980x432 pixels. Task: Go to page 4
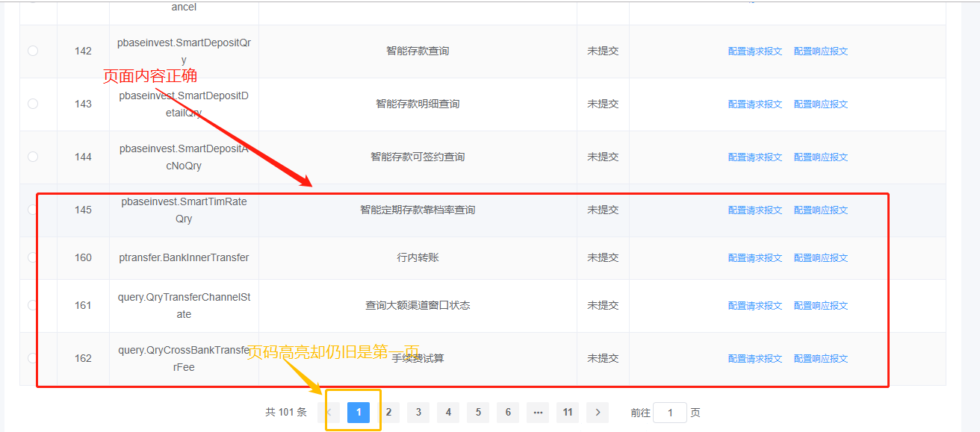448,412
